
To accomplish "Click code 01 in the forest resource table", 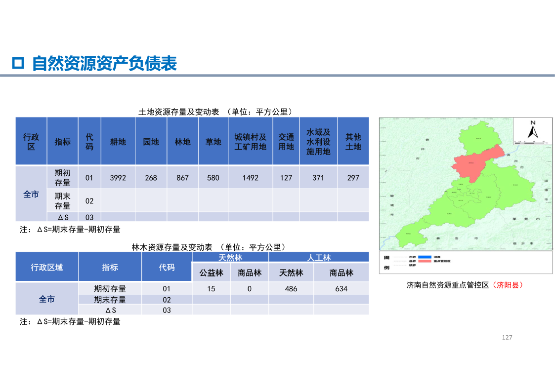I will [167, 289].
